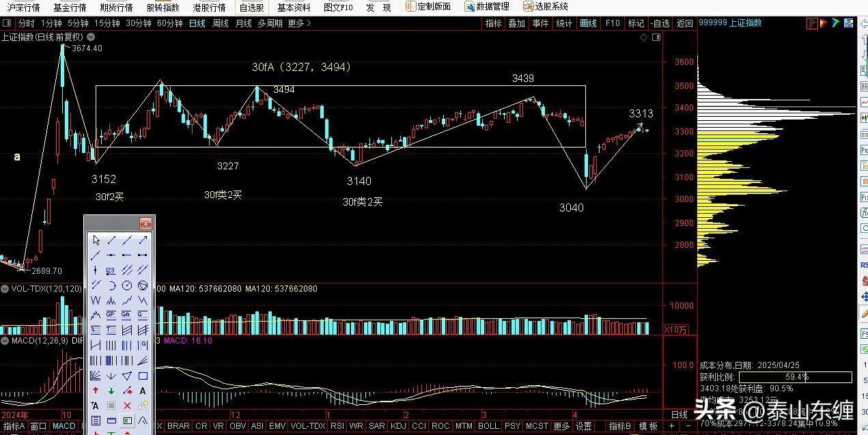This screenshot has height=435, width=868.
Task: Open the 期货行情 menu
Action: click(x=116, y=8)
